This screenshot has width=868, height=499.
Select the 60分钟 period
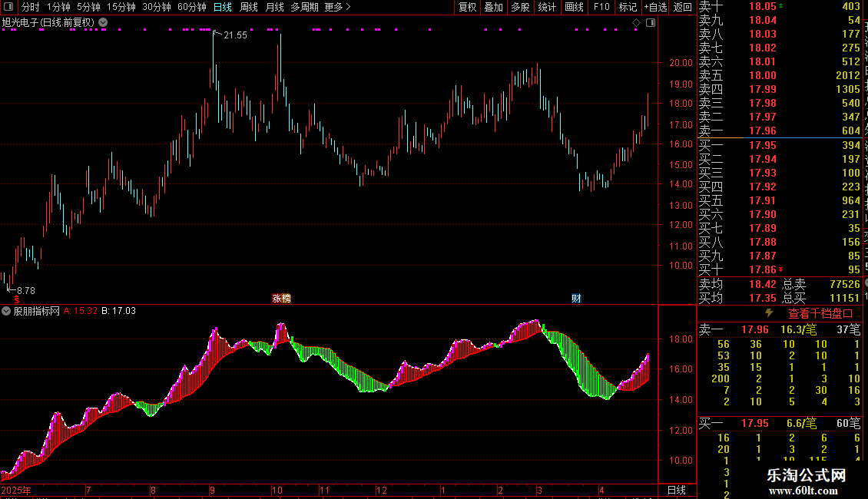191,7
